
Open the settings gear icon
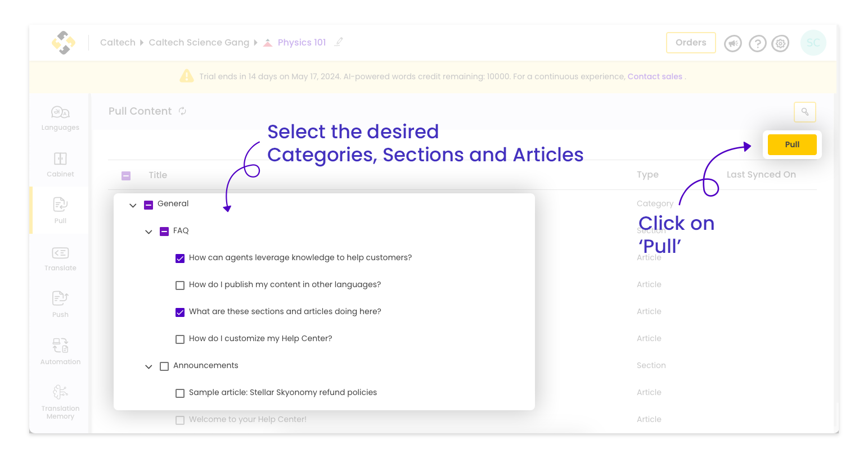[x=780, y=43]
